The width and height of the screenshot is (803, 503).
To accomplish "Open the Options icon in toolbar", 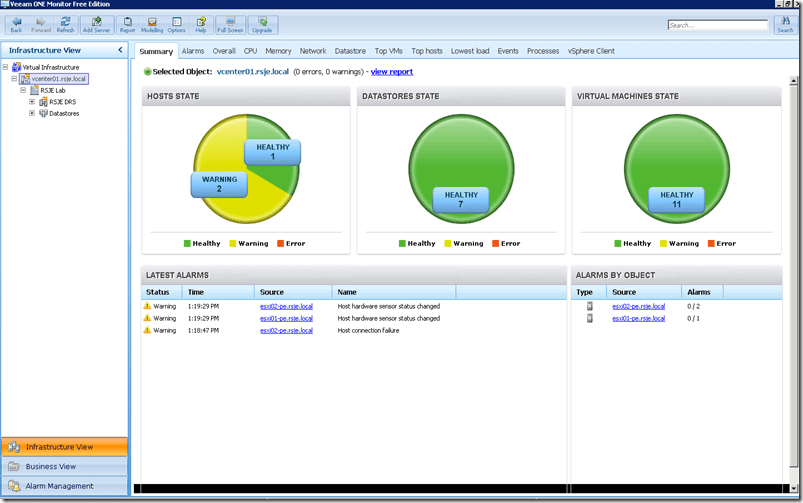I will tap(176, 24).
